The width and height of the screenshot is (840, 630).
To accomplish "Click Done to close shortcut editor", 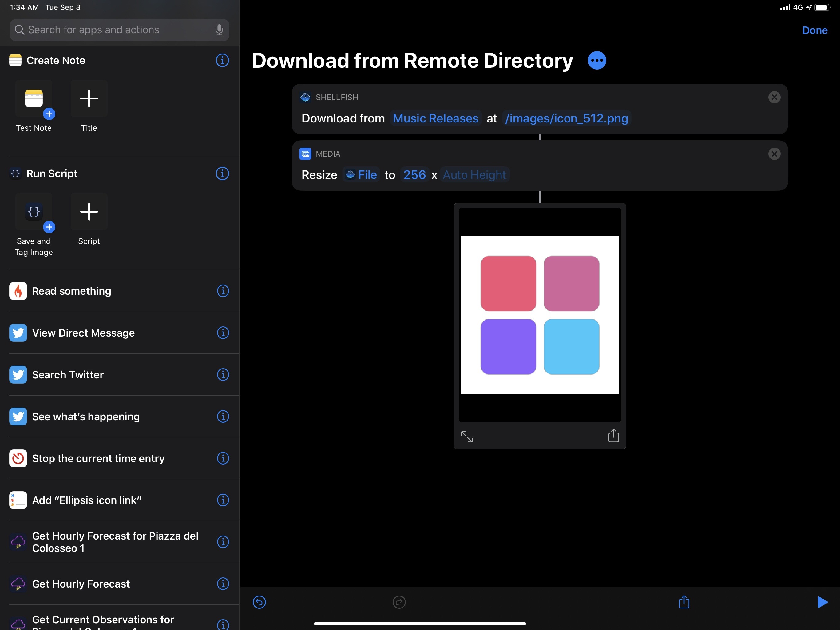I will point(815,30).
